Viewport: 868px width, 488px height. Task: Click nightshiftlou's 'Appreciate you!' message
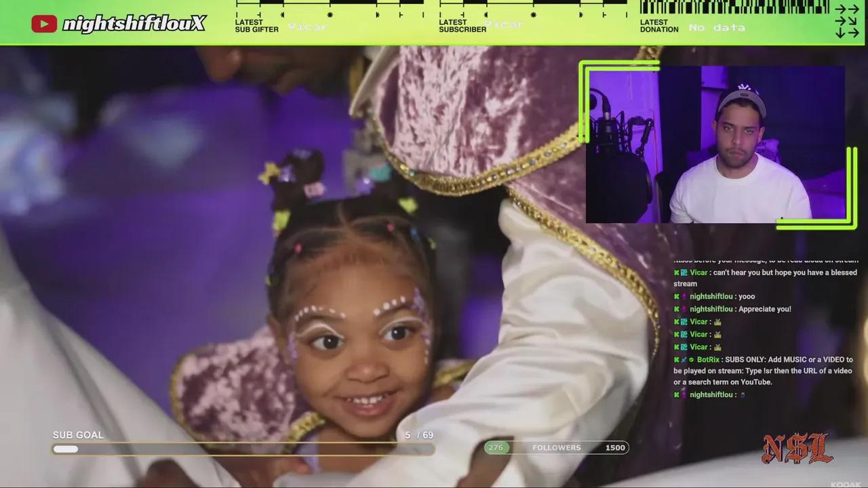pos(764,309)
